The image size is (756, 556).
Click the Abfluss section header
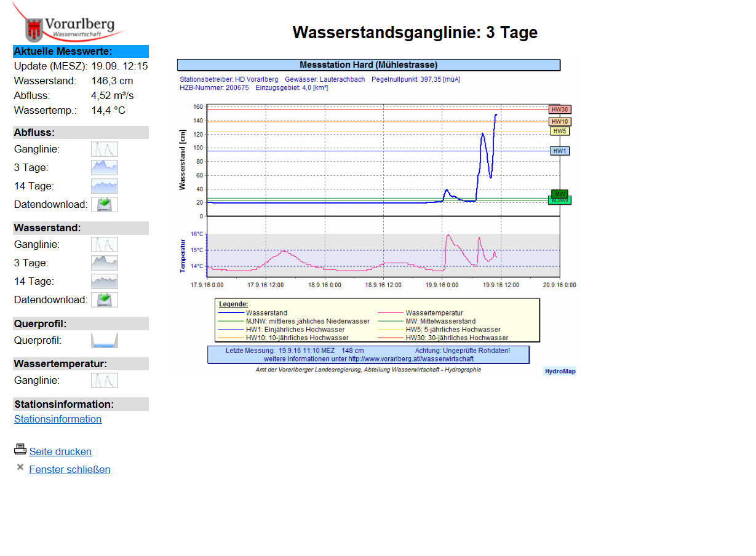(x=81, y=132)
